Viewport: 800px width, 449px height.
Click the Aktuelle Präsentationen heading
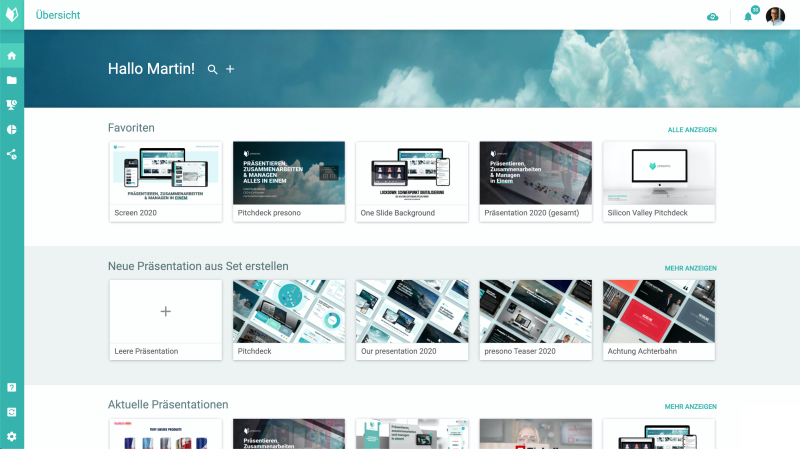[168, 405]
